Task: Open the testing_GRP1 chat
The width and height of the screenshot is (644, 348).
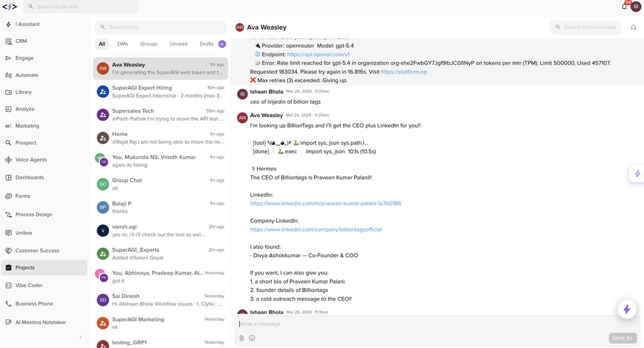Action: click(x=160, y=343)
